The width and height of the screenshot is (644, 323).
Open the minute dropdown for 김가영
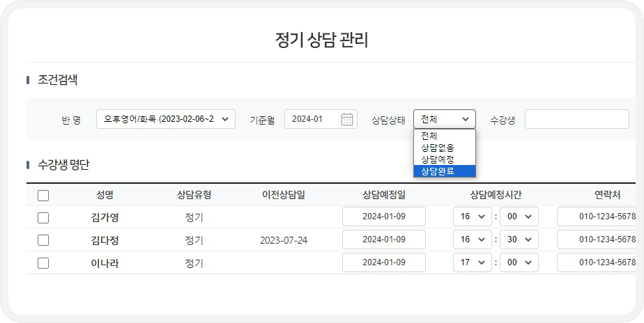click(519, 216)
